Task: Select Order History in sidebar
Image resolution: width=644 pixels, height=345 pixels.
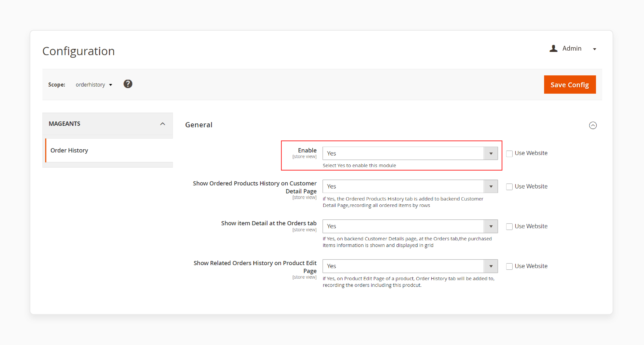Action: 109,150
